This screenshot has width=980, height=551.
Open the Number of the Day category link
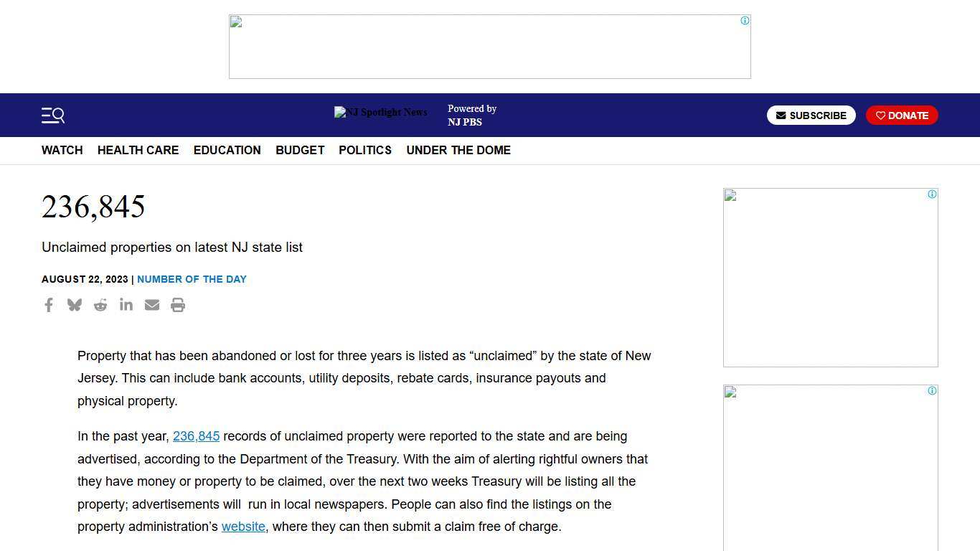[192, 279]
